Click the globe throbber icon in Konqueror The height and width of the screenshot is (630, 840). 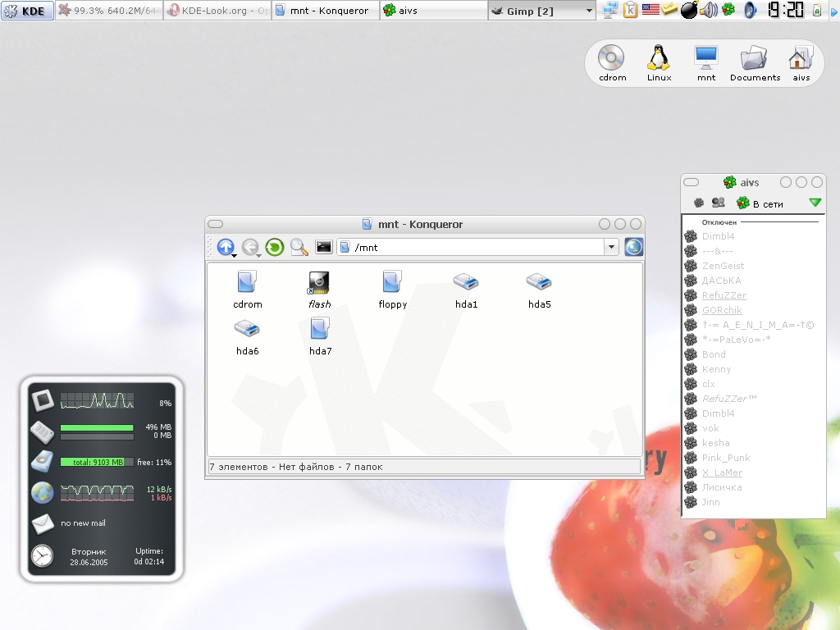[x=633, y=247]
